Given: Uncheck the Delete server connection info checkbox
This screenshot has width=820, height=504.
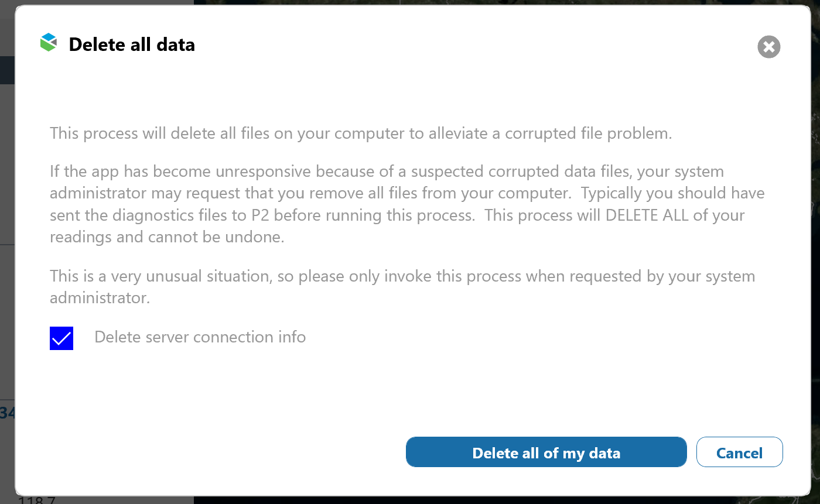Looking at the screenshot, I should (x=61, y=338).
